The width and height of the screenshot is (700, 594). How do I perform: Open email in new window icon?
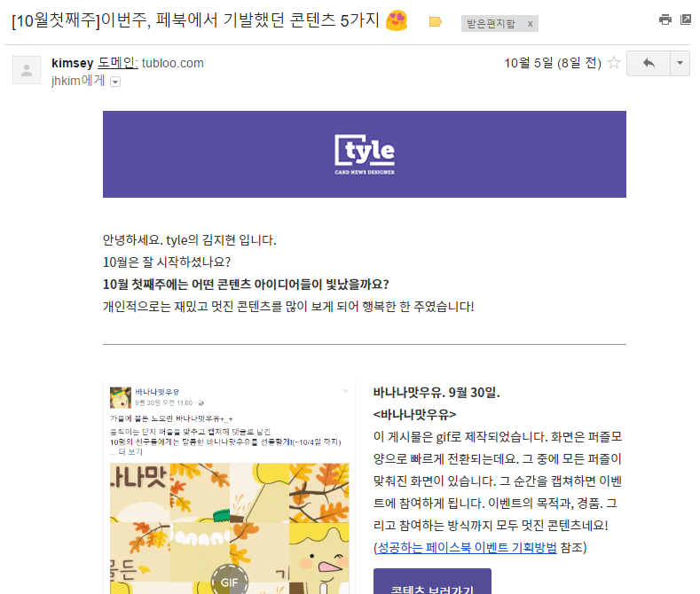point(686,20)
